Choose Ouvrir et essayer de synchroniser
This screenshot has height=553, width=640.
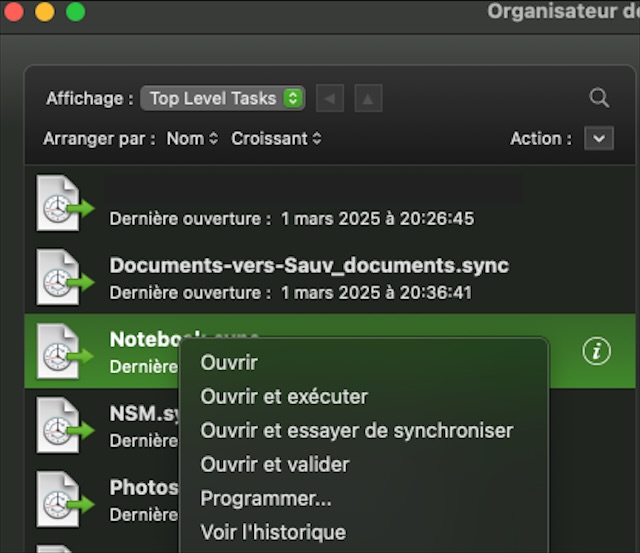[356, 431]
